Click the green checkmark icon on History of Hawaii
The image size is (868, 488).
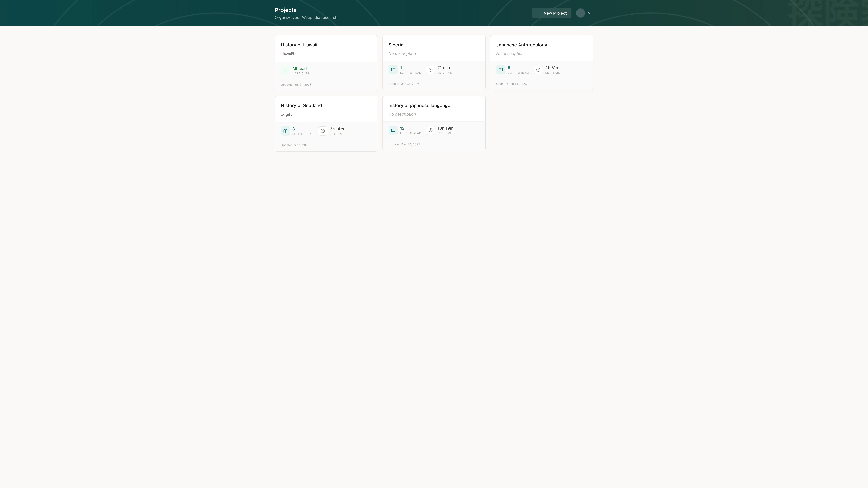point(285,70)
